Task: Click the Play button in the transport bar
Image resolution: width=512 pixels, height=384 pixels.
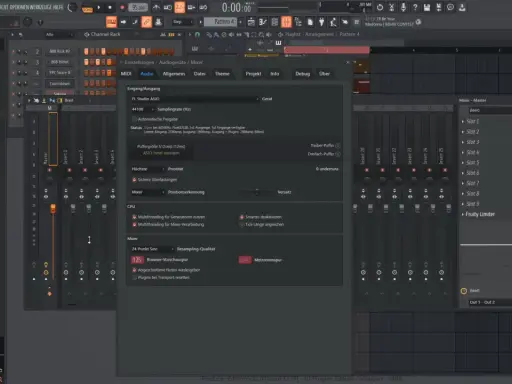Action: [99, 7]
